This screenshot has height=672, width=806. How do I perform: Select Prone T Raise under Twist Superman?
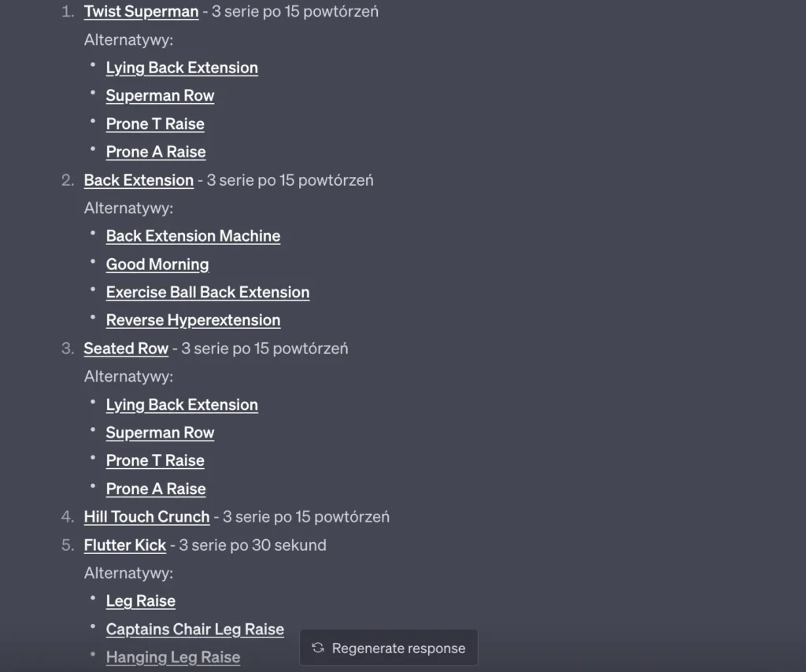coord(155,124)
